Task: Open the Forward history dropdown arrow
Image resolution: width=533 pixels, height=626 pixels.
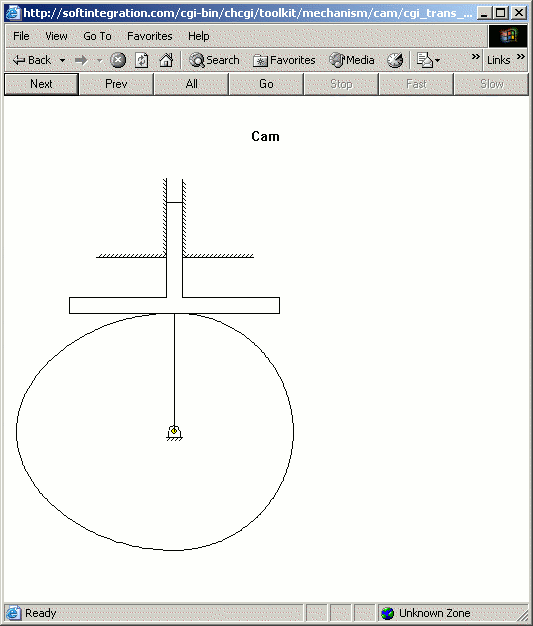Action: [99, 61]
